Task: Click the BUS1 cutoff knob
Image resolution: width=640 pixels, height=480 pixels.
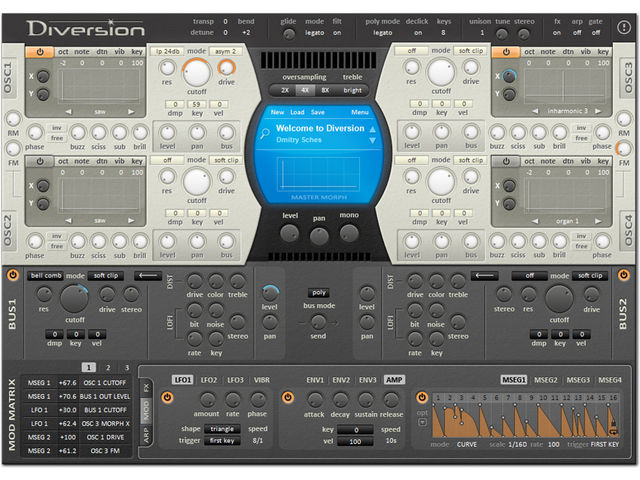Action: tap(74, 299)
